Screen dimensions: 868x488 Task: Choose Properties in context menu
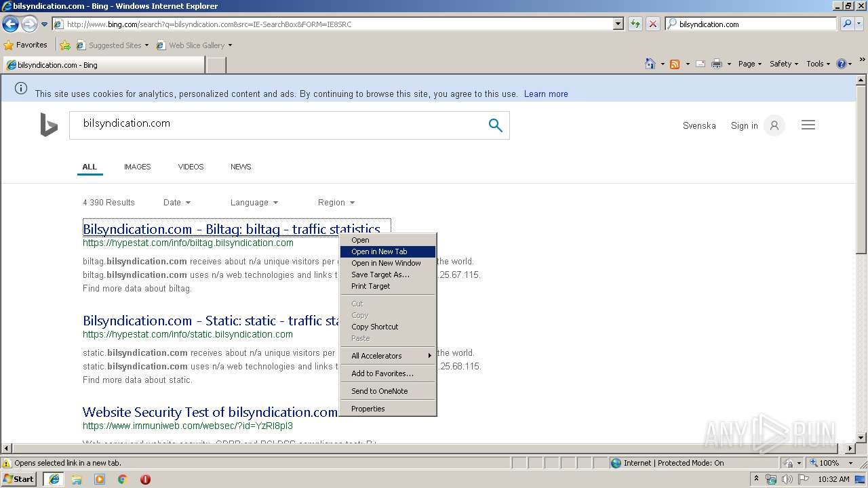point(388,409)
